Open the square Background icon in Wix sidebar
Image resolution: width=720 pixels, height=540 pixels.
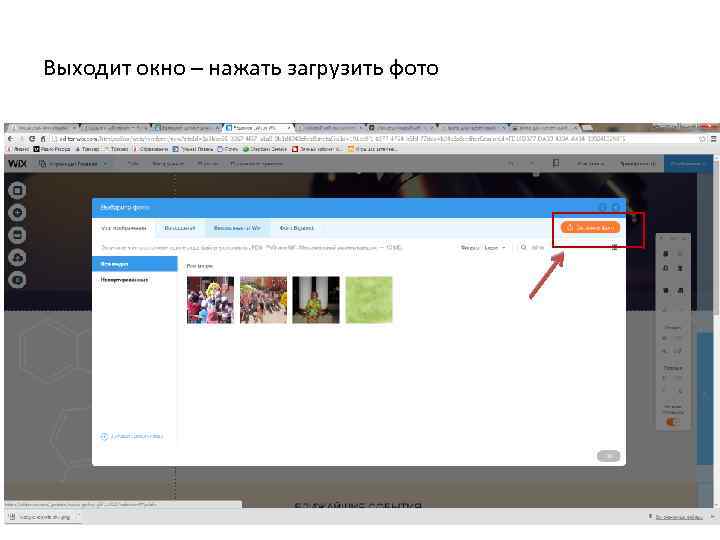[x=17, y=190]
